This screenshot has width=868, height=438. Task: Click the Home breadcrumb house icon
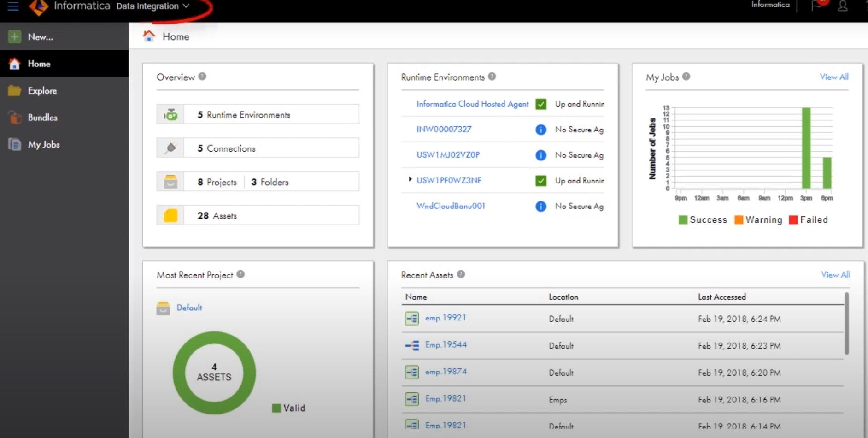pos(149,36)
